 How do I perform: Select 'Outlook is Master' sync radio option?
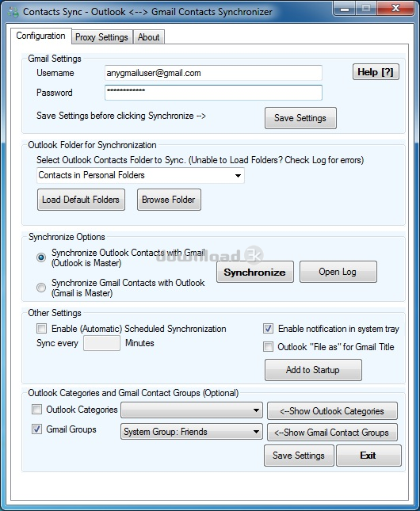click(x=41, y=257)
